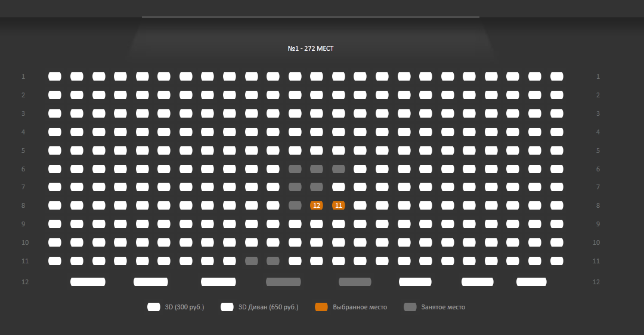Click the '3D (300 руб.)' legend label
Screen dimensions: 644x335
point(184,307)
